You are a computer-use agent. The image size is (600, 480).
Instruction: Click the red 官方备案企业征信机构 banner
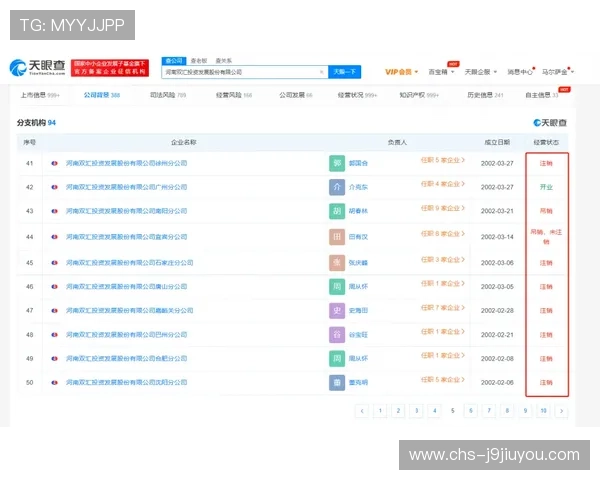point(110,68)
